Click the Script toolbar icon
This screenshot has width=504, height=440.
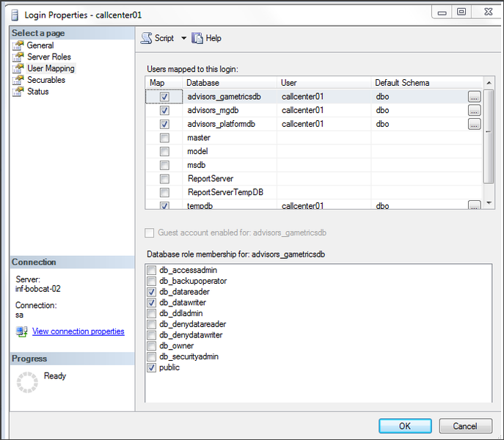[x=146, y=38]
